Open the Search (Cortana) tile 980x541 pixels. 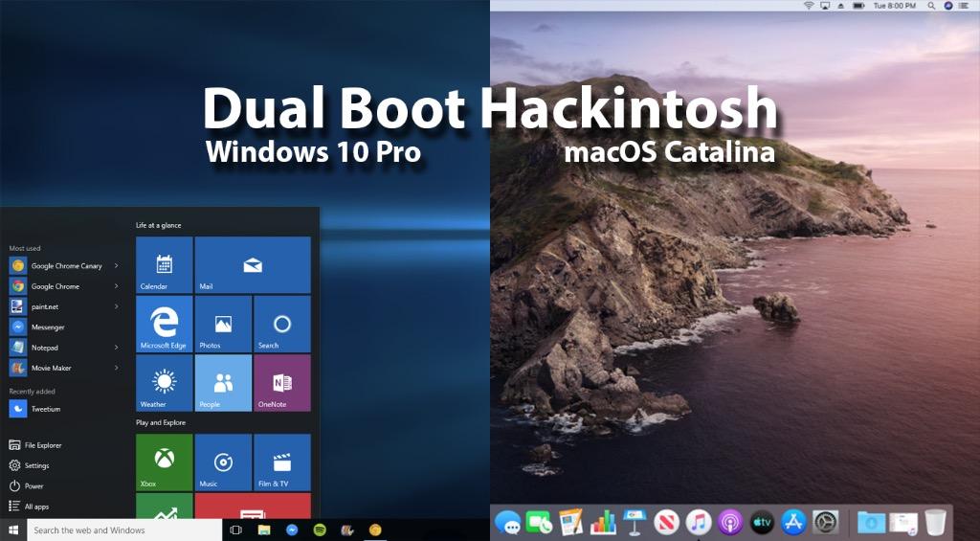tap(282, 324)
